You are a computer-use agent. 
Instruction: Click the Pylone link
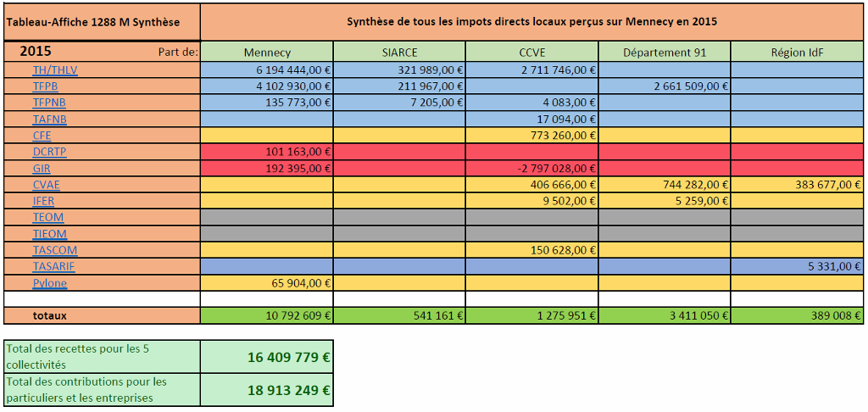(49, 283)
